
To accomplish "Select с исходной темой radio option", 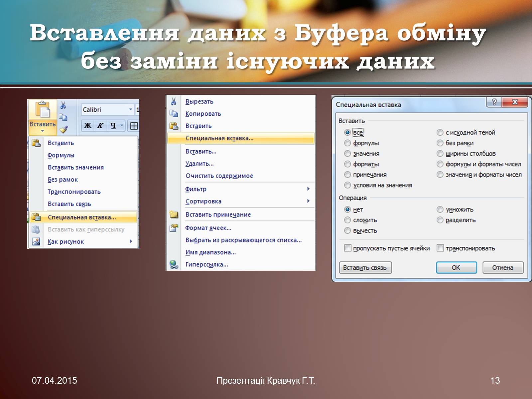I will pyautogui.click(x=440, y=132).
